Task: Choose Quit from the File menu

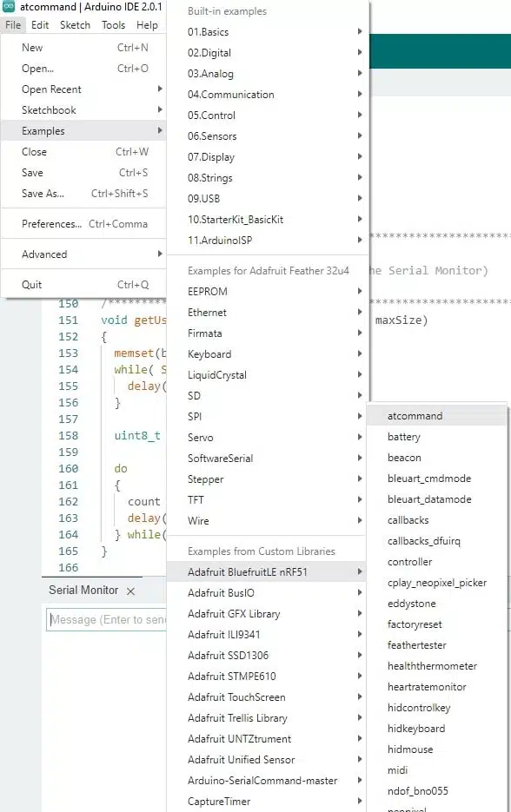Action: click(x=83, y=284)
